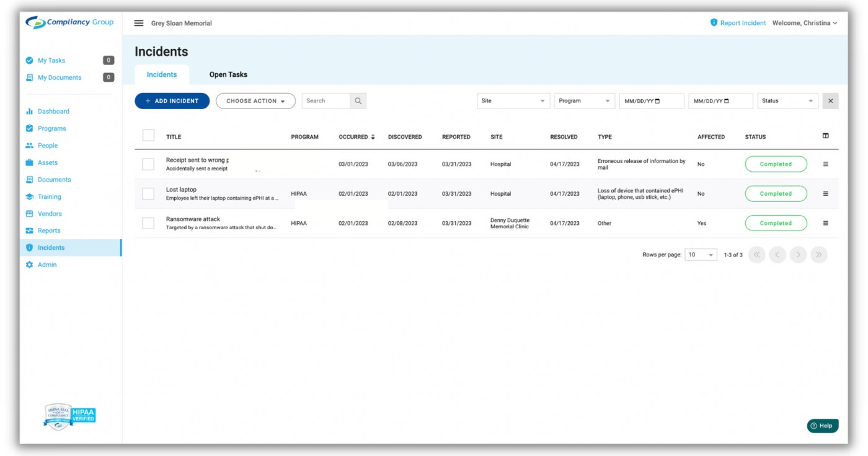Click the My Tasks count badge
Viewport: 868px width, 456px height.
click(x=108, y=61)
